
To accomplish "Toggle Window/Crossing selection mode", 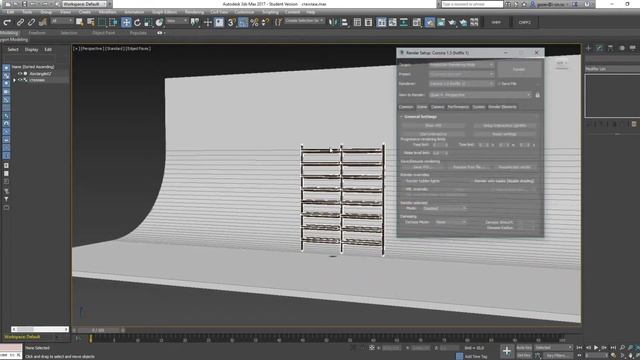I will [x=113, y=22].
